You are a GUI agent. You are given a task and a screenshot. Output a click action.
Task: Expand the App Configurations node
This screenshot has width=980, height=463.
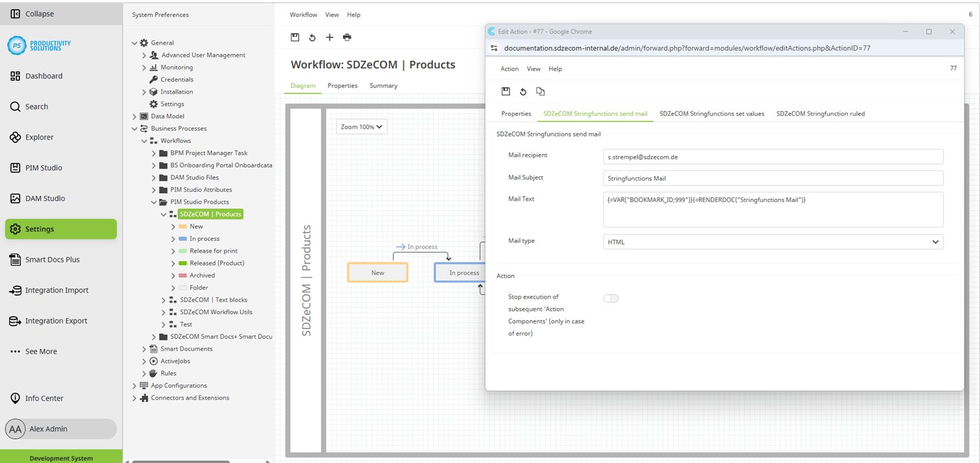pyautogui.click(x=135, y=386)
